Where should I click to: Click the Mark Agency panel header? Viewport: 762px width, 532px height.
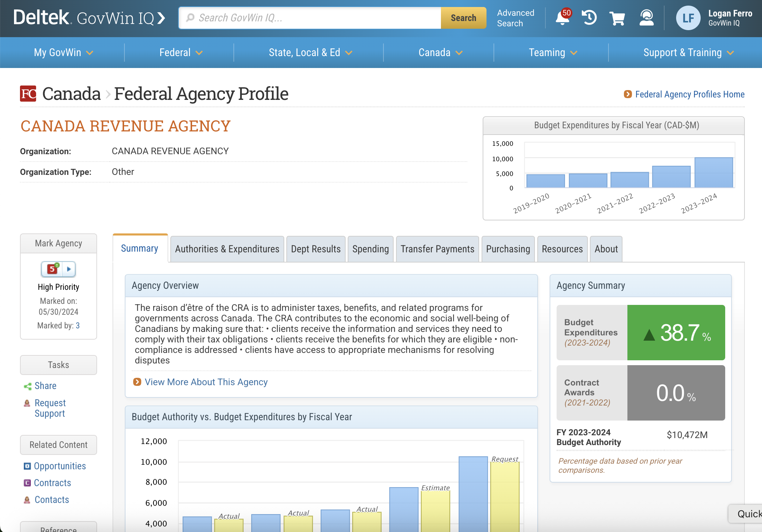(59, 243)
